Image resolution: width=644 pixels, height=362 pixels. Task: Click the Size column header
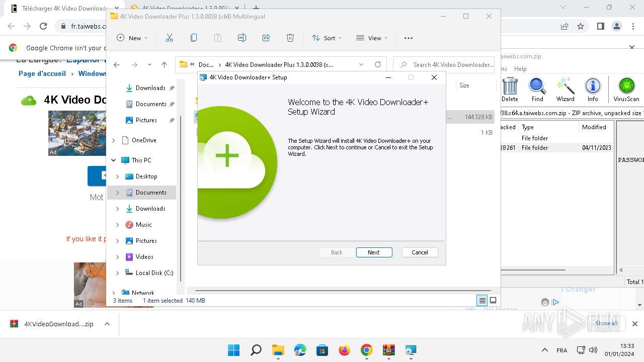click(464, 85)
